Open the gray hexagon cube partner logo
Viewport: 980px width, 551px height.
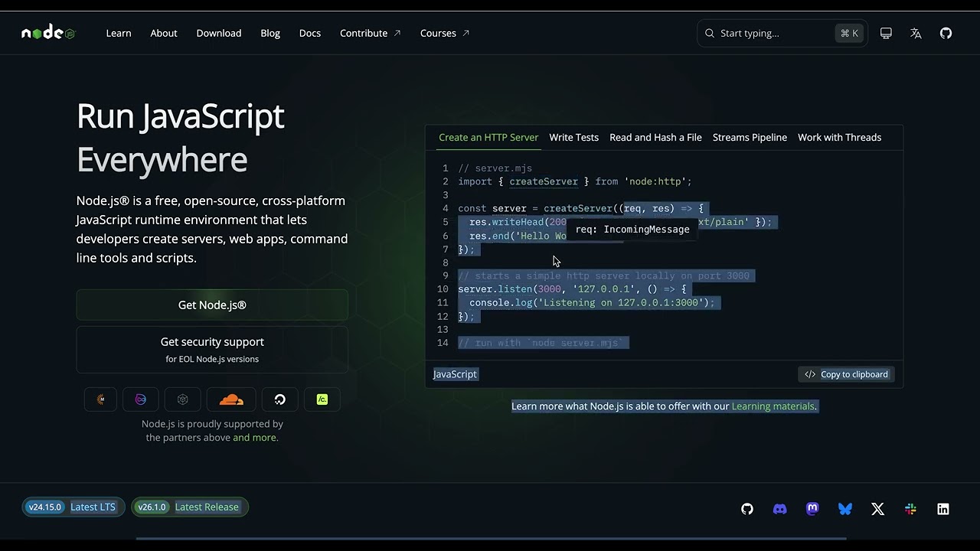click(182, 399)
